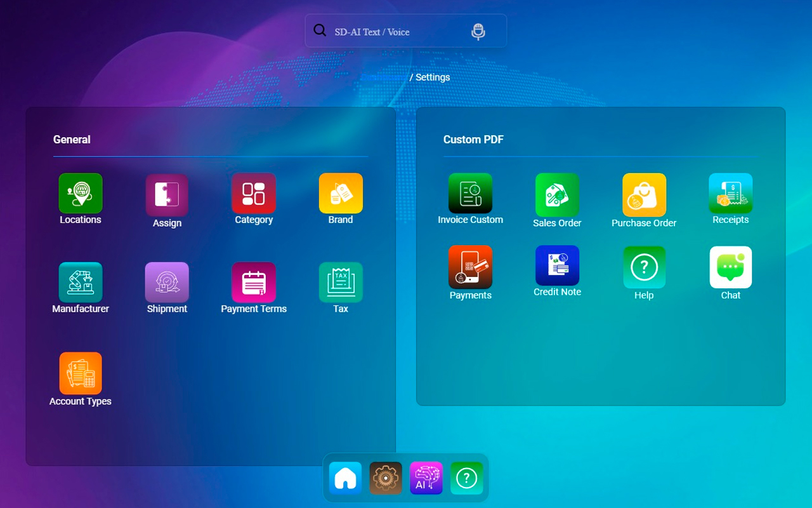Open the Category icon

(254, 193)
